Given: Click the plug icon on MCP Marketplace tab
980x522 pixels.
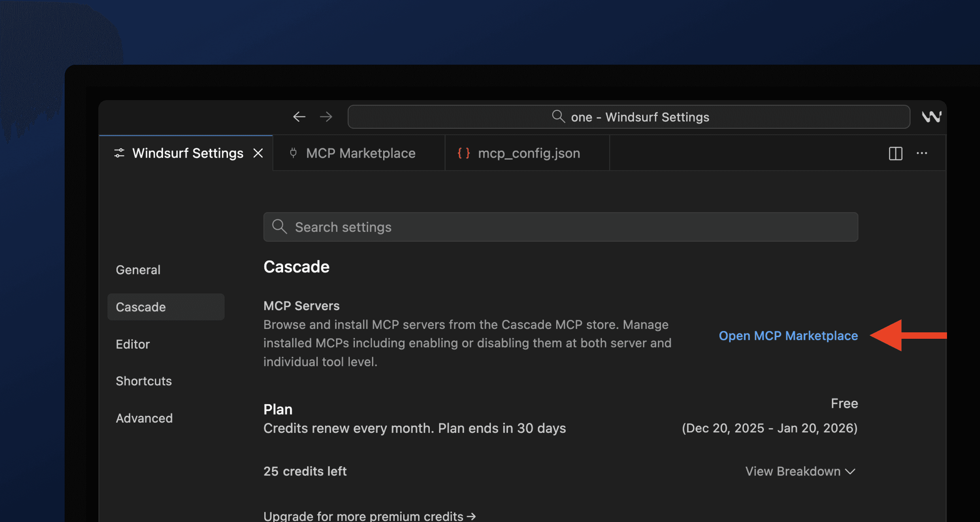Looking at the screenshot, I should click(x=293, y=153).
